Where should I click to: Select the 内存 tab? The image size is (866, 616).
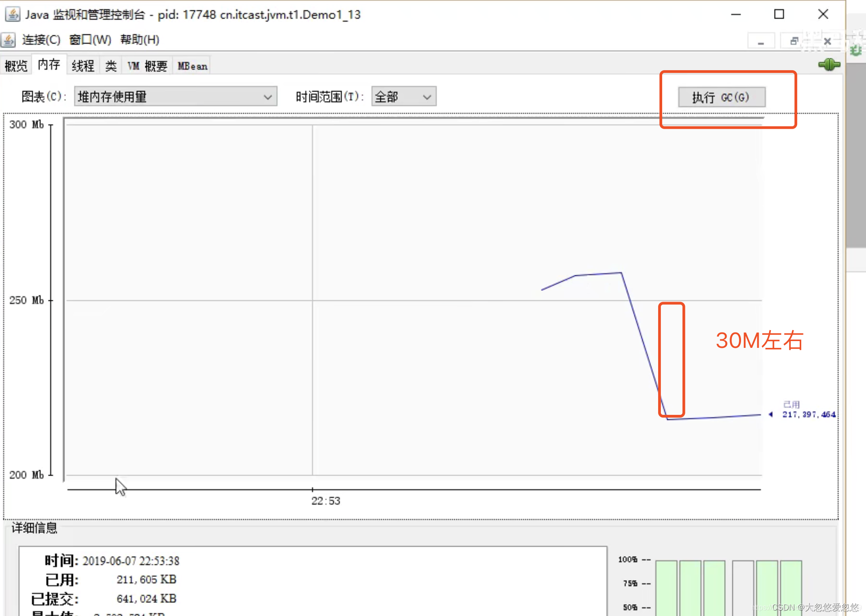[x=49, y=65]
